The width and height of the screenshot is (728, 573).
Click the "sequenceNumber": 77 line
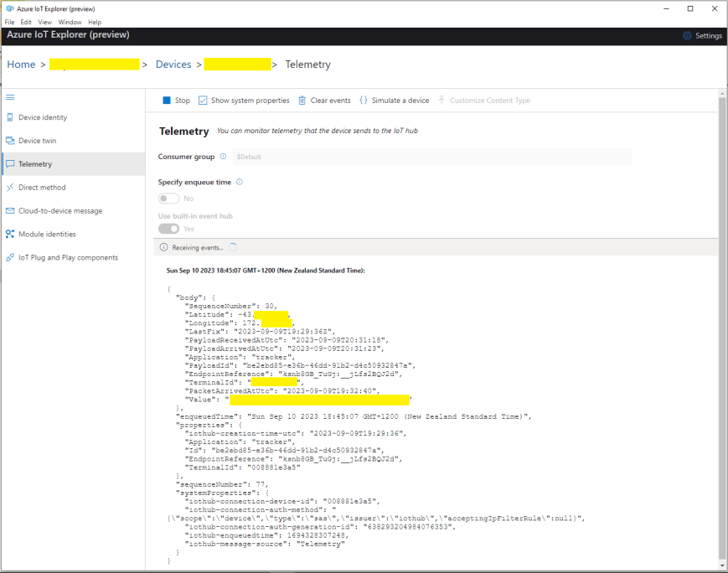tap(222, 484)
